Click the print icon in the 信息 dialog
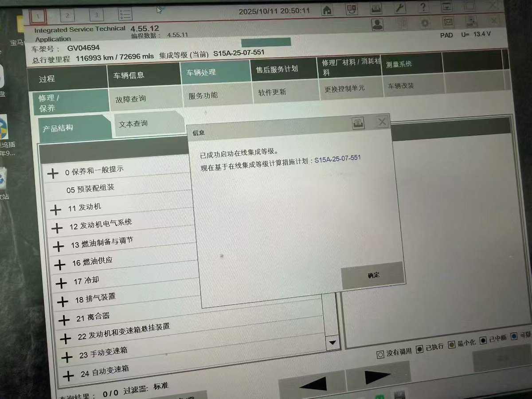This screenshot has height=399, width=532. (358, 123)
